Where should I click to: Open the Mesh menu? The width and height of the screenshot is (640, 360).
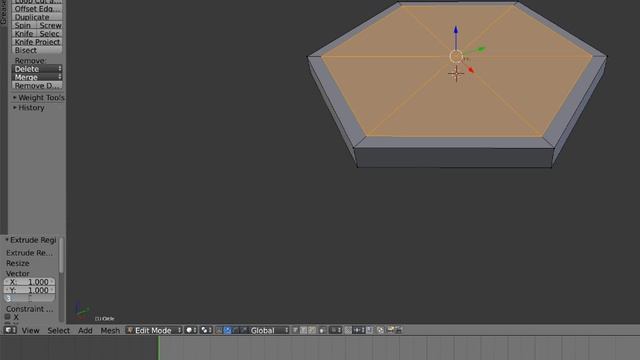110,330
